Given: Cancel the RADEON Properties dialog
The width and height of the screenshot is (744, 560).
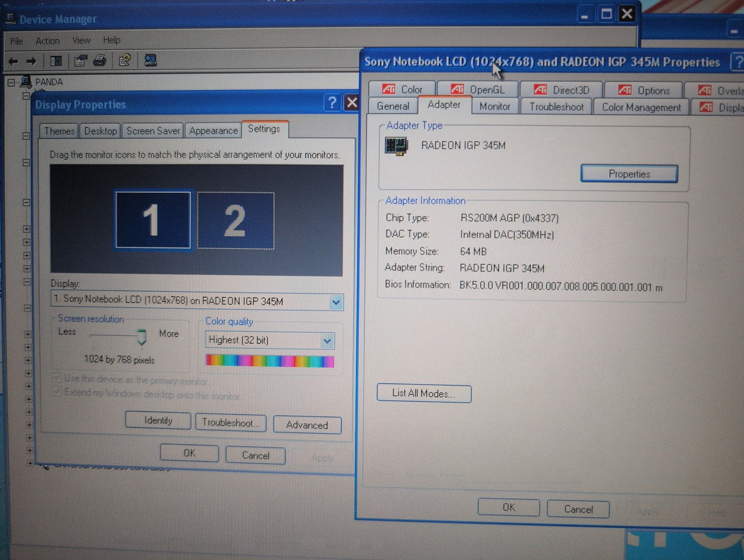Looking at the screenshot, I should pyautogui.click(x=578, y=509).
